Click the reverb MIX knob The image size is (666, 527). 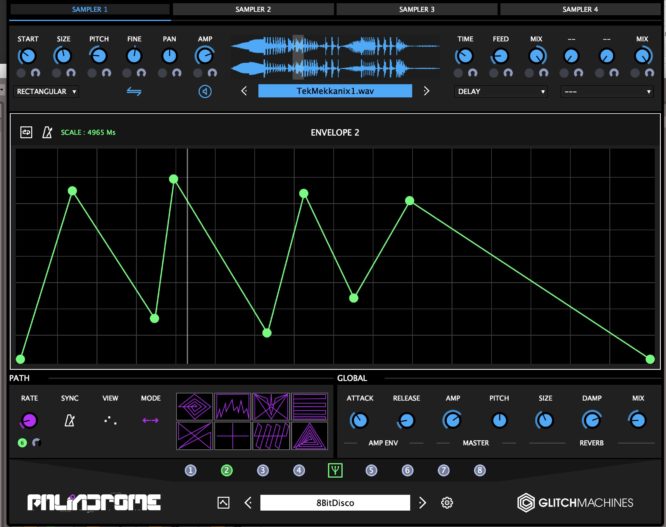coord(638,420)
